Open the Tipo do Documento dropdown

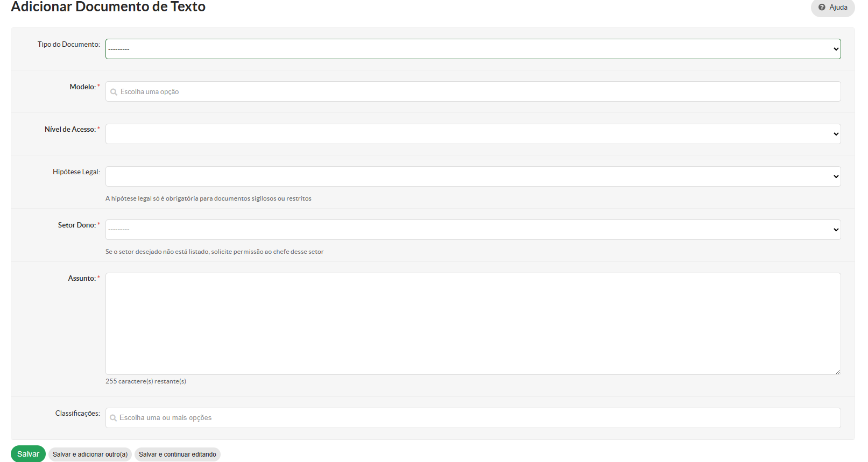[x=472, y=49]
